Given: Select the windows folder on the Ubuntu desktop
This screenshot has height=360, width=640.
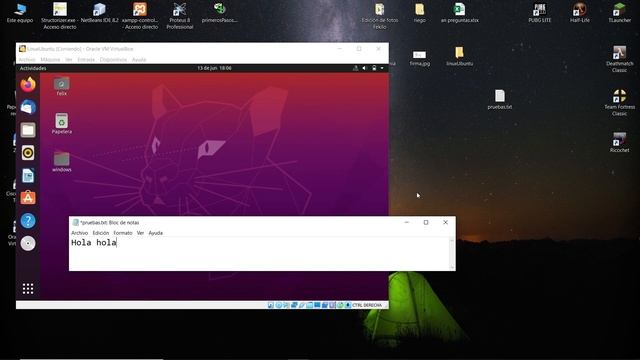Looking at the screenshot, I should click(x=62, y=162).
